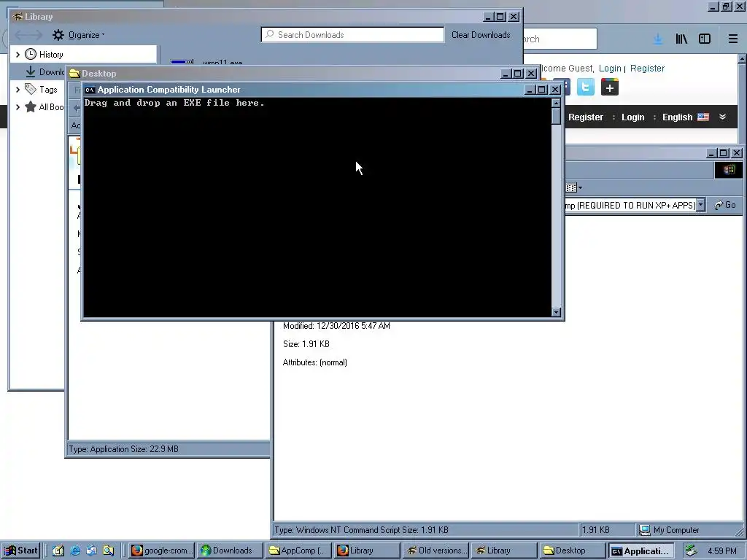Click the Google plus share icon
Viewport: 747px width, 560px height.
(609, 87)
